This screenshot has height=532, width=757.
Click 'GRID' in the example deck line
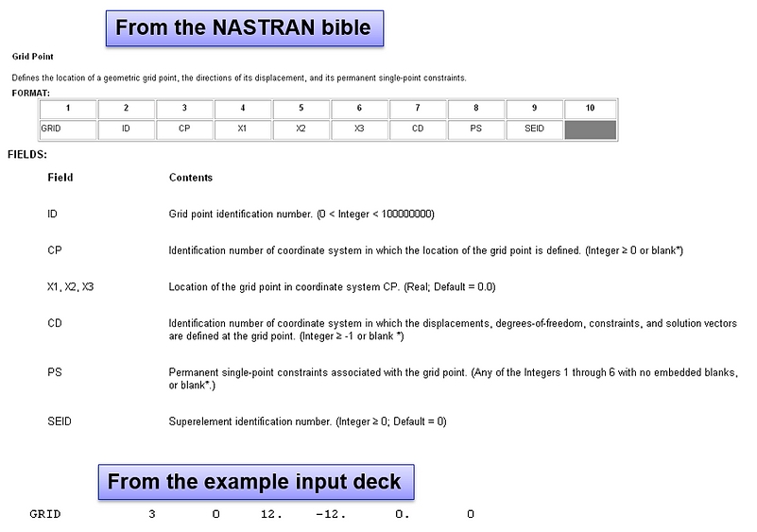45,514
